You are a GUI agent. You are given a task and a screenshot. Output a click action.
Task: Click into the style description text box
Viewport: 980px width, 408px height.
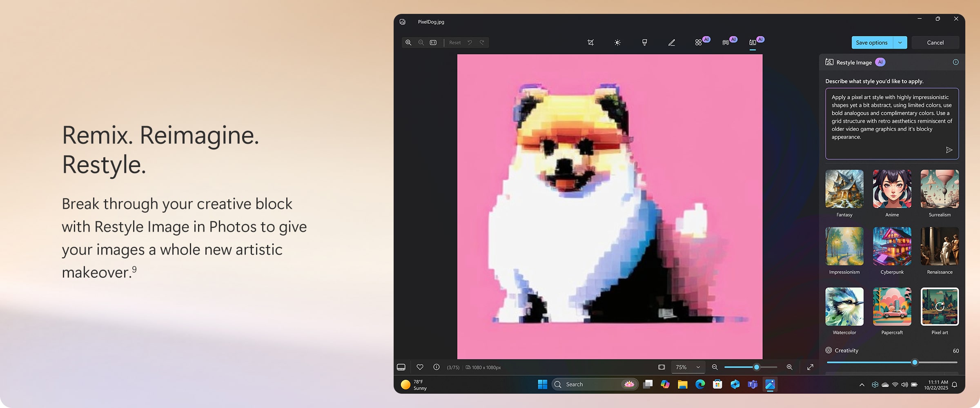[892, 123]
